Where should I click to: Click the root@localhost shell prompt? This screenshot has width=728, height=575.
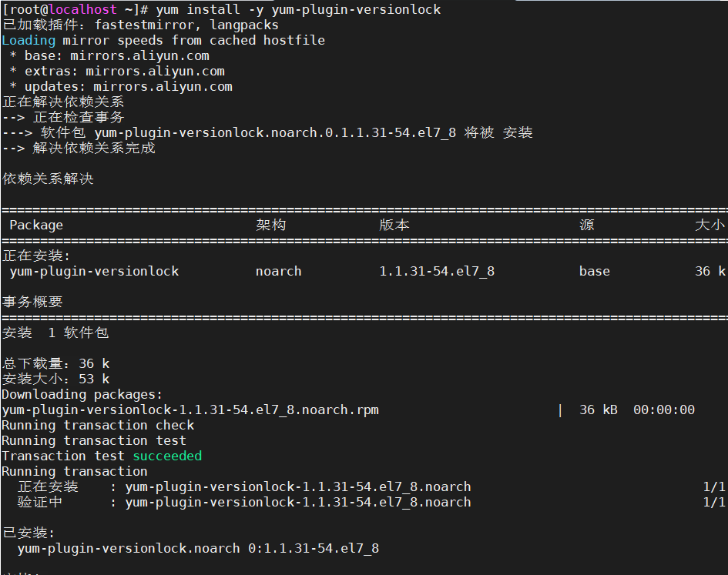pyautogui.click(x=75, y=9)
